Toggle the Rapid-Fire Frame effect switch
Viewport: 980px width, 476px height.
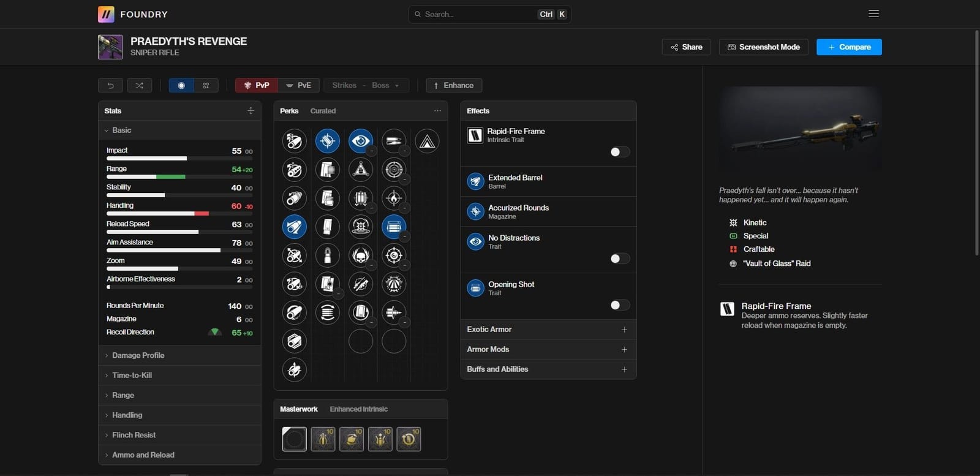pos(619,152)
